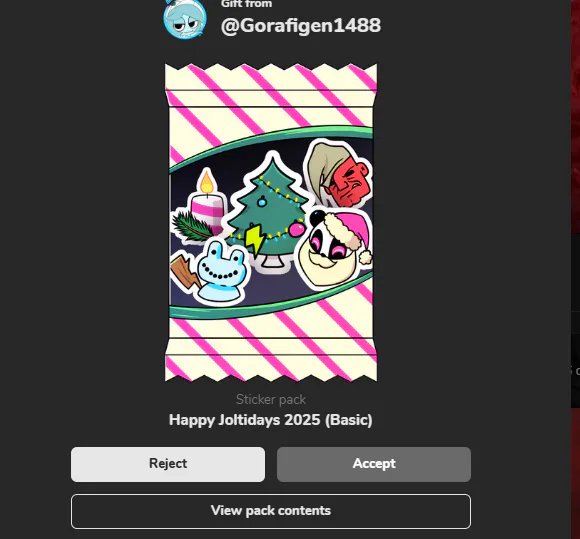Image resolution: width=580 pixels, height=539 pixels.
Task: Select the panda Santa sticker
Action: point(335,247)
